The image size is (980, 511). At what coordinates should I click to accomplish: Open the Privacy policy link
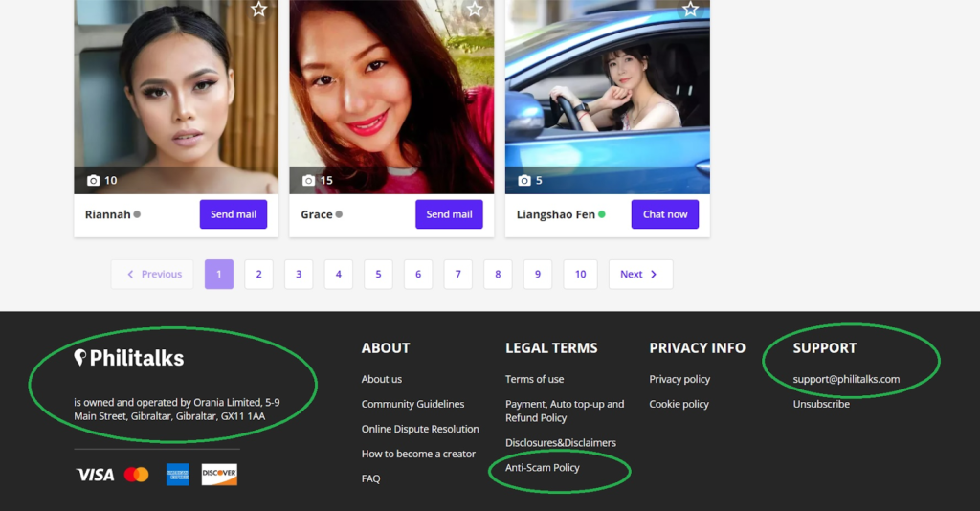click(x=679, y=379)
